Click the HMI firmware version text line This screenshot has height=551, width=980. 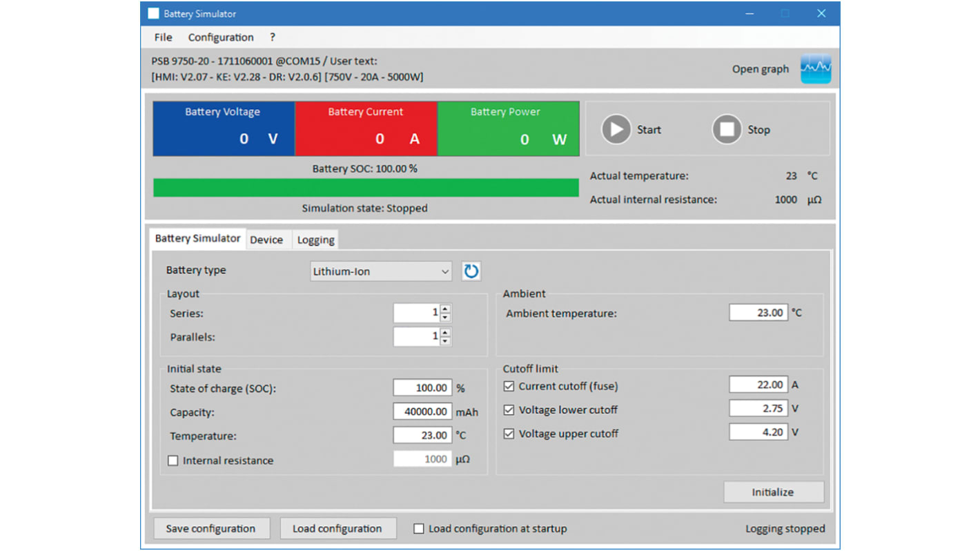[287, 77]
